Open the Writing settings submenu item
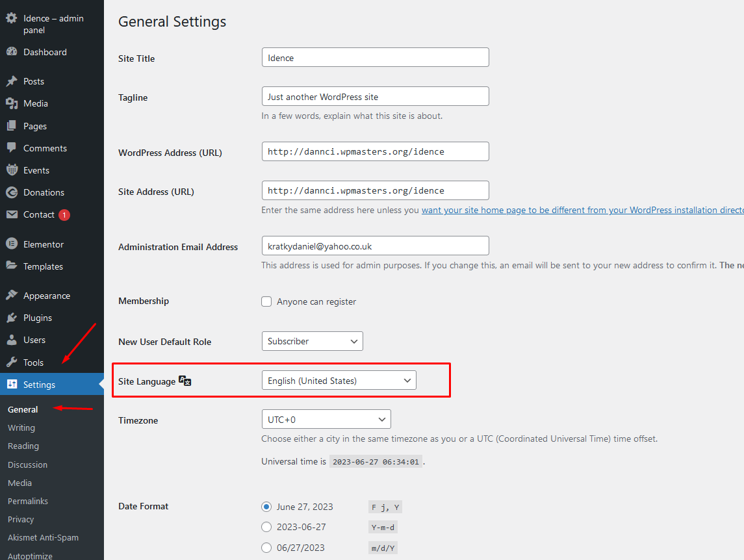 tap(21, 427)
